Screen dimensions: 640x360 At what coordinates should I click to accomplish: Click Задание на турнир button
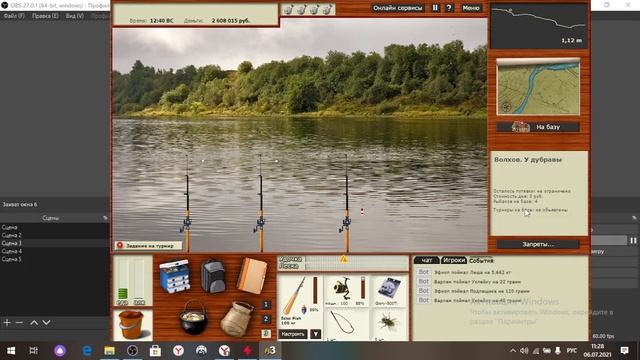149,245
